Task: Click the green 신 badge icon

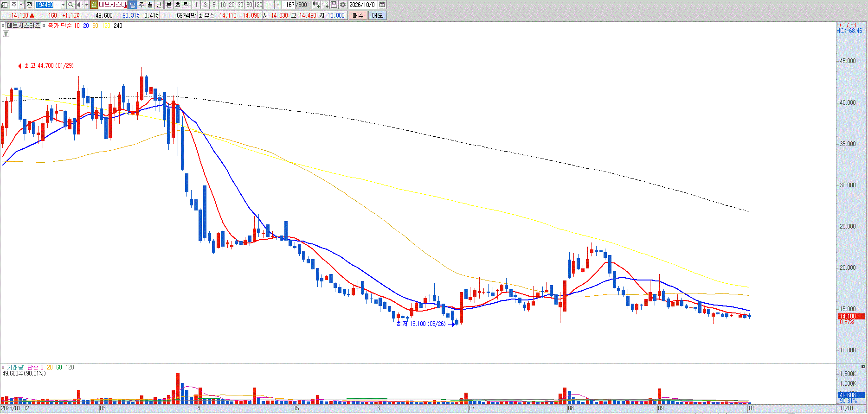Action: (94, 5)
